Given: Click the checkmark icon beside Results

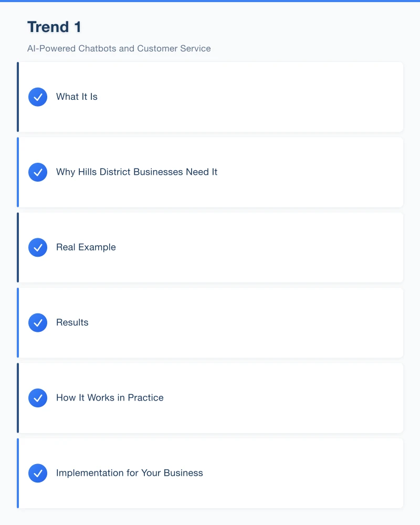Looking at the screenshot, I should [37, 322].
